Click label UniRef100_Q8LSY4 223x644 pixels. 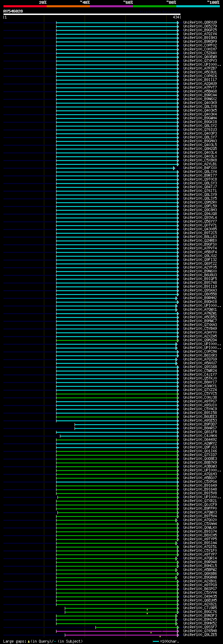(200, 172)
